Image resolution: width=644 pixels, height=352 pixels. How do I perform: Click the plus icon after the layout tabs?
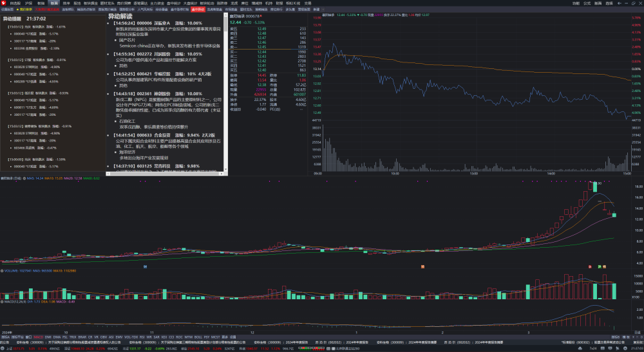(x=323, y=9)
